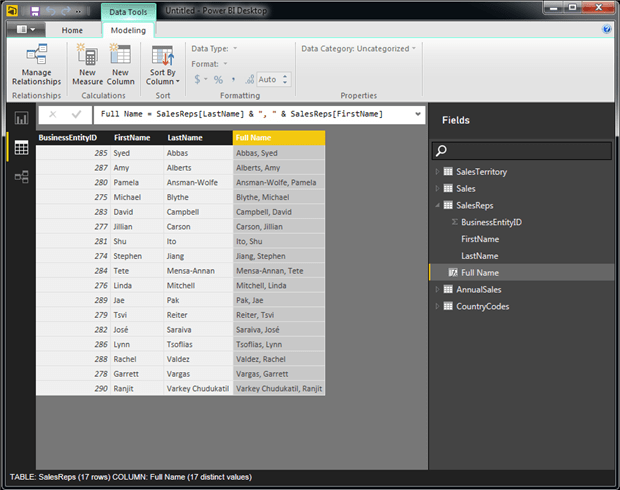Switch to Relationships view icon

21,177
